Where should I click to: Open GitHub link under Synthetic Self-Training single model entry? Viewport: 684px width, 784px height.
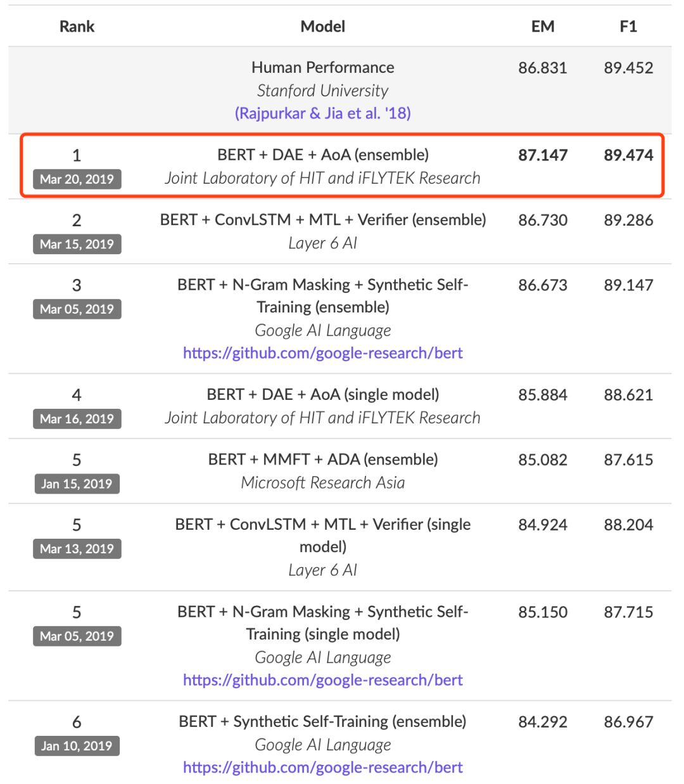tap(322, 680)
